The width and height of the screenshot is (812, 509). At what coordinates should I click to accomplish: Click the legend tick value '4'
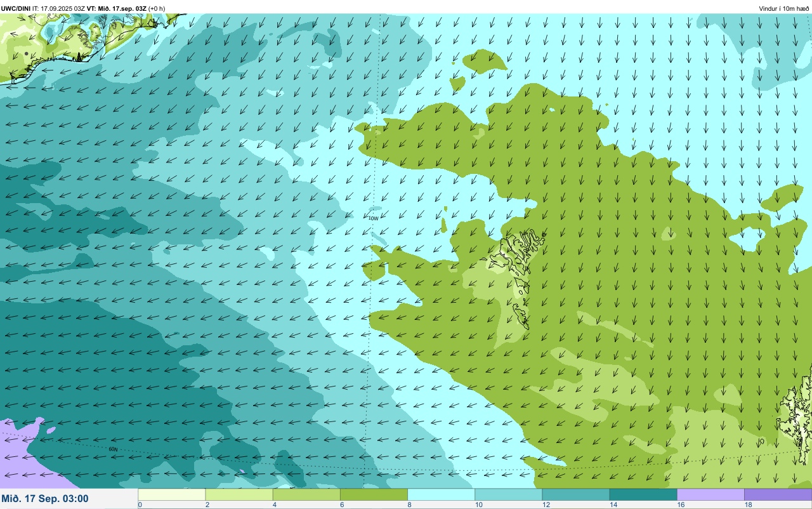pos(275,505)
